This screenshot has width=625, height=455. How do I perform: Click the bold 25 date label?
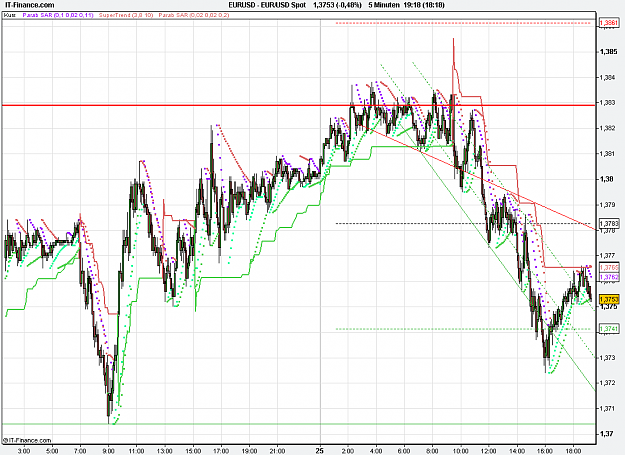pos(320,451)
